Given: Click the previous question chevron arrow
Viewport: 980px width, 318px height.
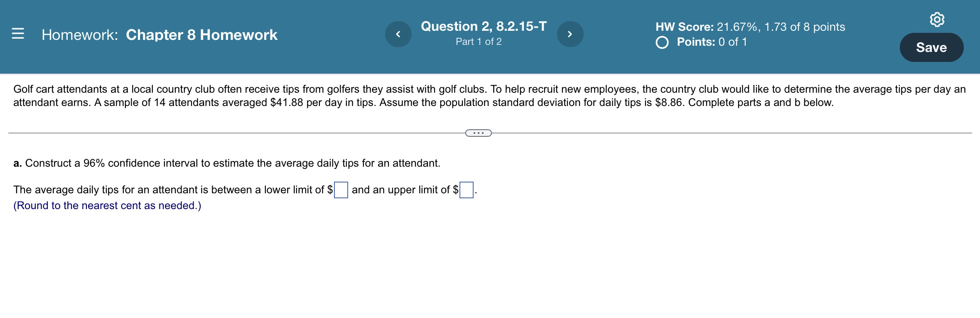Looking at the screenshot, I should pyautogui.click(x=398, y=35).
